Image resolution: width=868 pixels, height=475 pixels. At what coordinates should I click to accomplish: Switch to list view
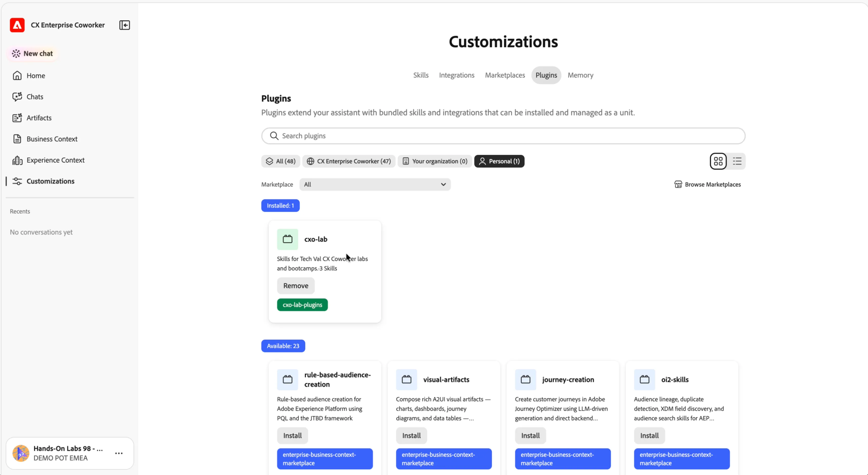737,161
